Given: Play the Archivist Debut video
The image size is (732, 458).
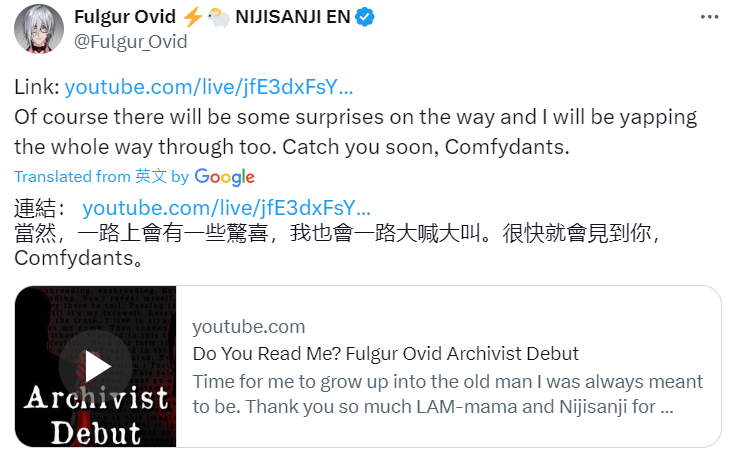Looking at the screenshot, I should click(95, 367).
